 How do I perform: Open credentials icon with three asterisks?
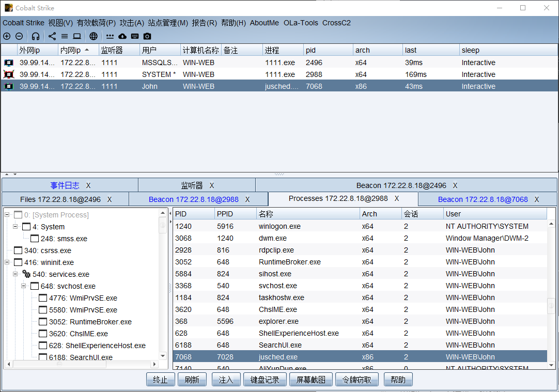pyautogui.click(x=110, y=36)
